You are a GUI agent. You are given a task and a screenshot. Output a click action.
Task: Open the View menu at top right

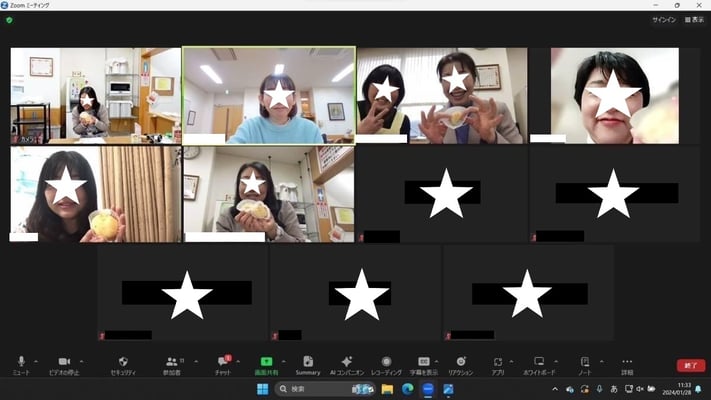point(694,19)
